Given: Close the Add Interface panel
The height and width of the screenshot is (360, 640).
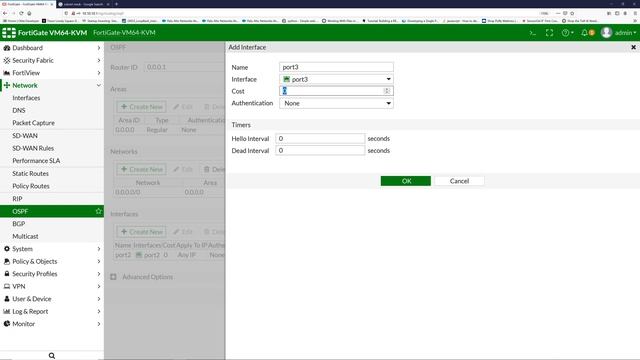Looking at the screenshot, I should (x=633, y=47).
